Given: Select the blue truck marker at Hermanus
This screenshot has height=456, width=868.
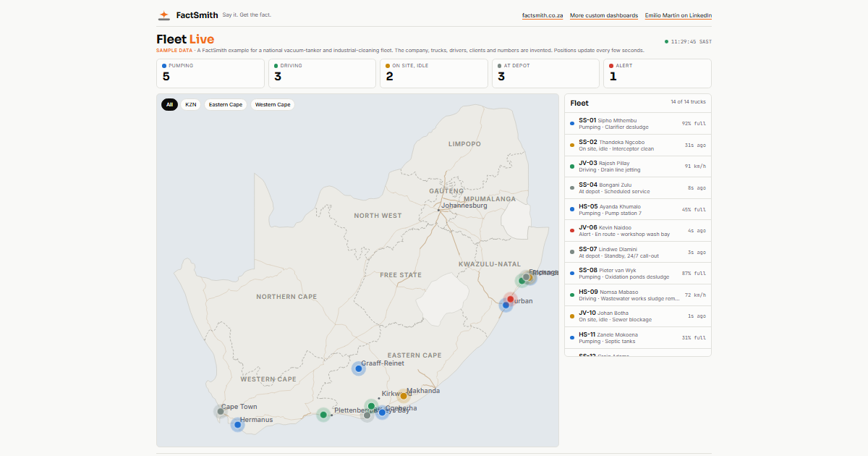Looking at the screenshot, I should [x=237, y=425].
